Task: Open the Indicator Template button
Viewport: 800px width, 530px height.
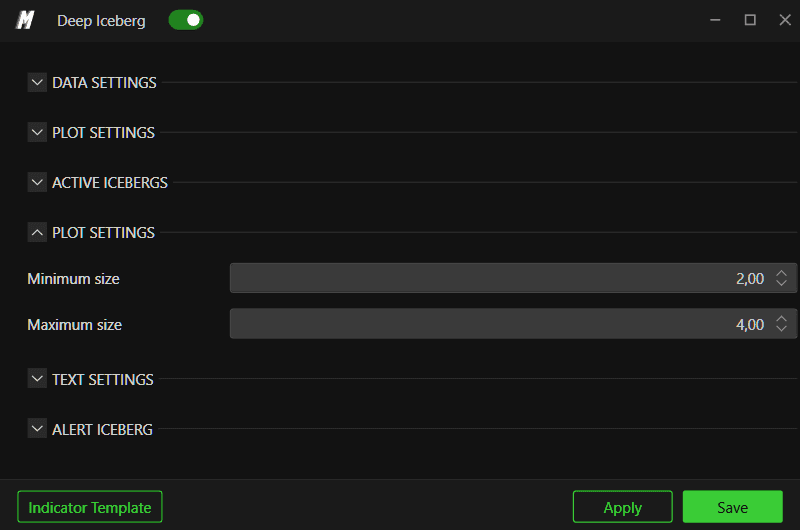Action: (90, 507)
